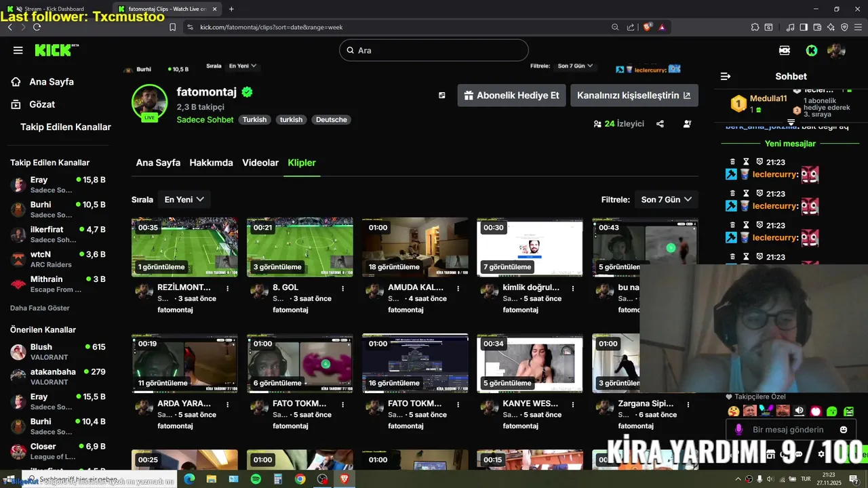Image resolution: width=868 pixels, height=488 pixels.
Task: Open options menu for ARDA YARA clip
Action: (228, 404)
